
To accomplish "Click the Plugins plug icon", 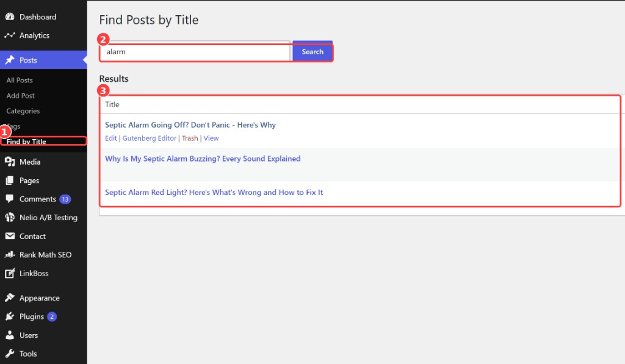I will [x=10, y=316].
